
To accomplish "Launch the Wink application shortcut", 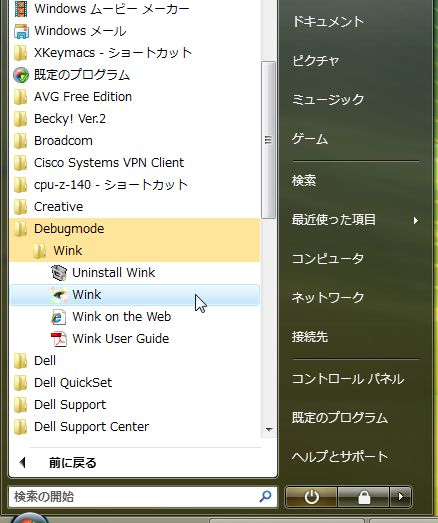I will pyautogui.click(x=135, y=295).
